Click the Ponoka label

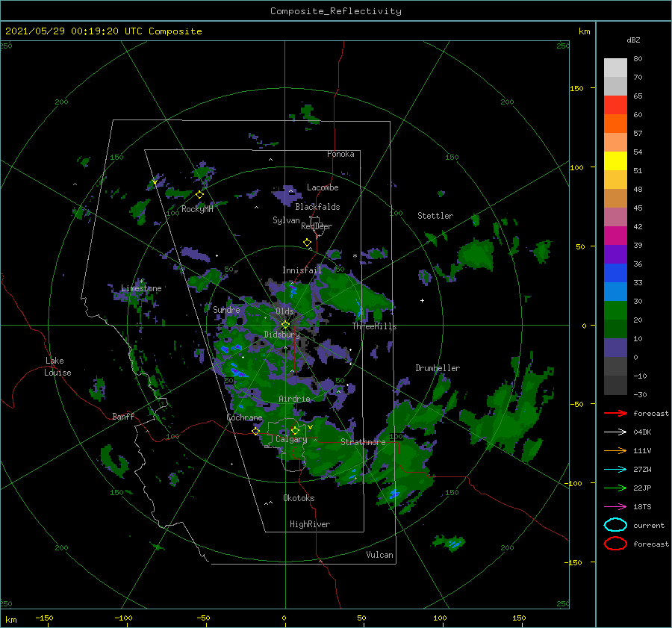pos(340,154)
